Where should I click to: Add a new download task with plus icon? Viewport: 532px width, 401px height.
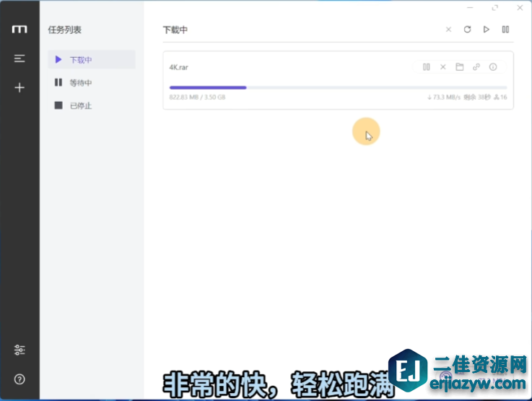[x=19, y=87]
